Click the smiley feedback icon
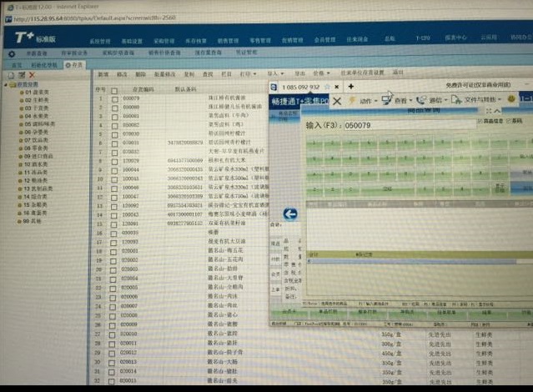The width and height of the screenshot is (533, 392). coord(511,98)
